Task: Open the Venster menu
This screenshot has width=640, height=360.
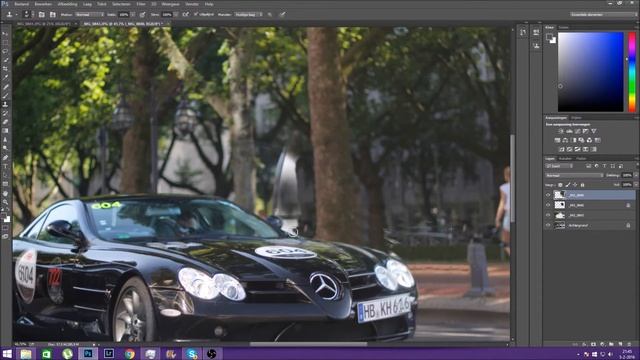Action: [191, 4]
